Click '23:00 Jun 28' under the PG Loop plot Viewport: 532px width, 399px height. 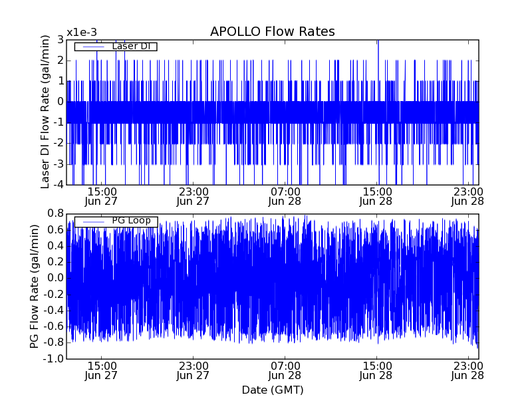click(x=467, y=371)
